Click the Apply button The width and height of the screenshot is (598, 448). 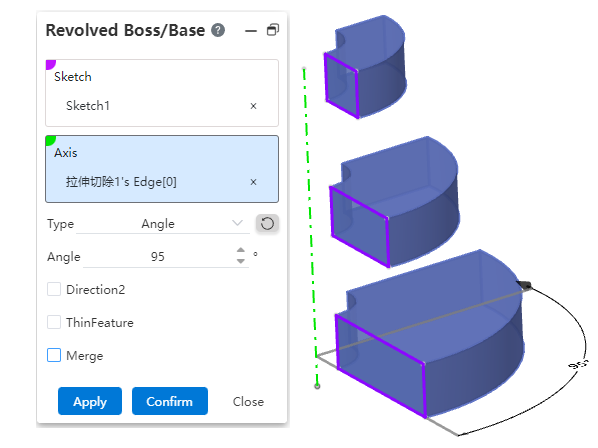[90, 401]
